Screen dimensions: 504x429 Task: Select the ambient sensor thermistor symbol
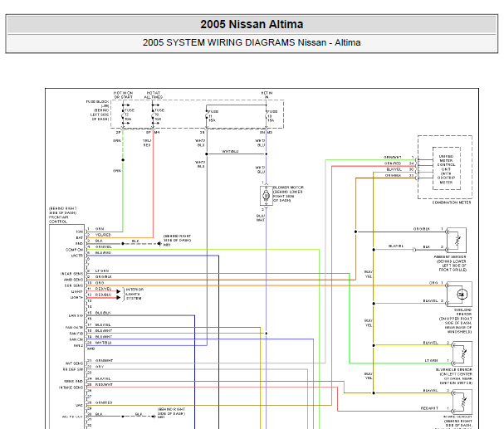click(457, 240)
